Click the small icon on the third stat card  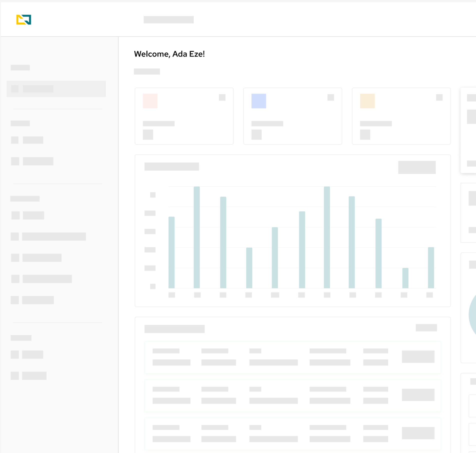pyautogui.click(x=439, y=98)
